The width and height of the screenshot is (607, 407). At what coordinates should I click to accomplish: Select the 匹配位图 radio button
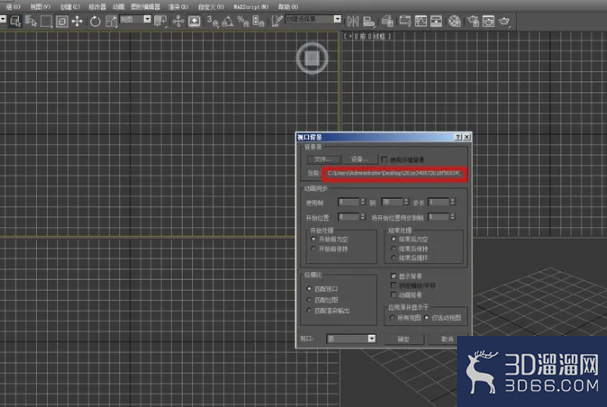tap(309, 300)
